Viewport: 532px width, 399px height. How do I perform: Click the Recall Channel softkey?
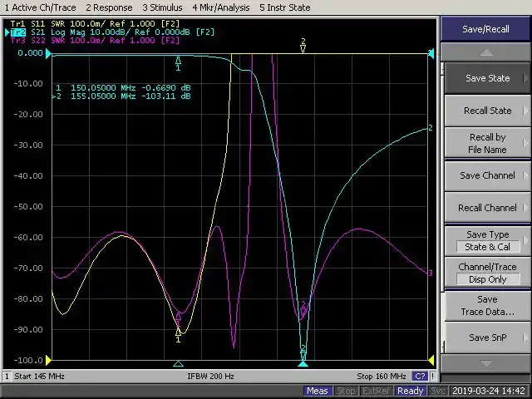pyautogui.click(x=487, y=208)
